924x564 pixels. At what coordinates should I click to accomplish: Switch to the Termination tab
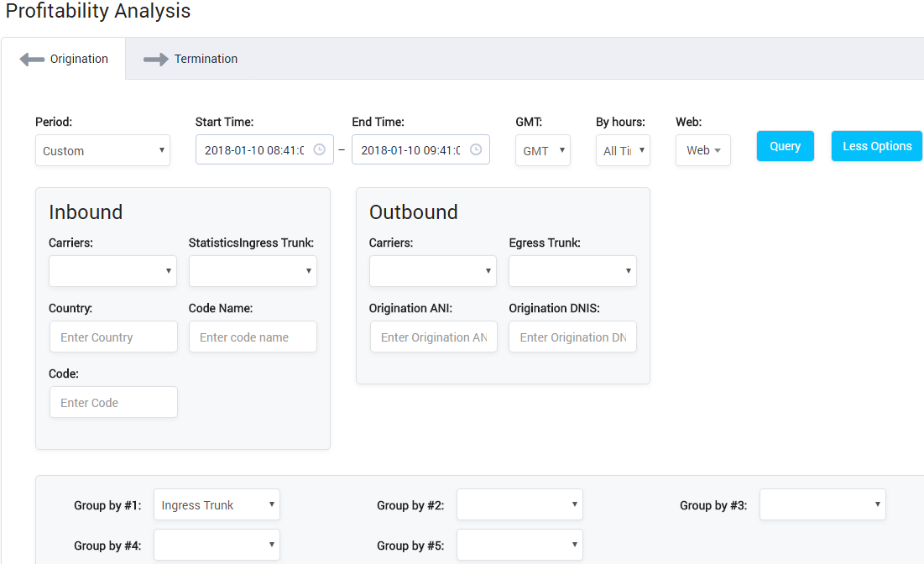tap(206, 58)
